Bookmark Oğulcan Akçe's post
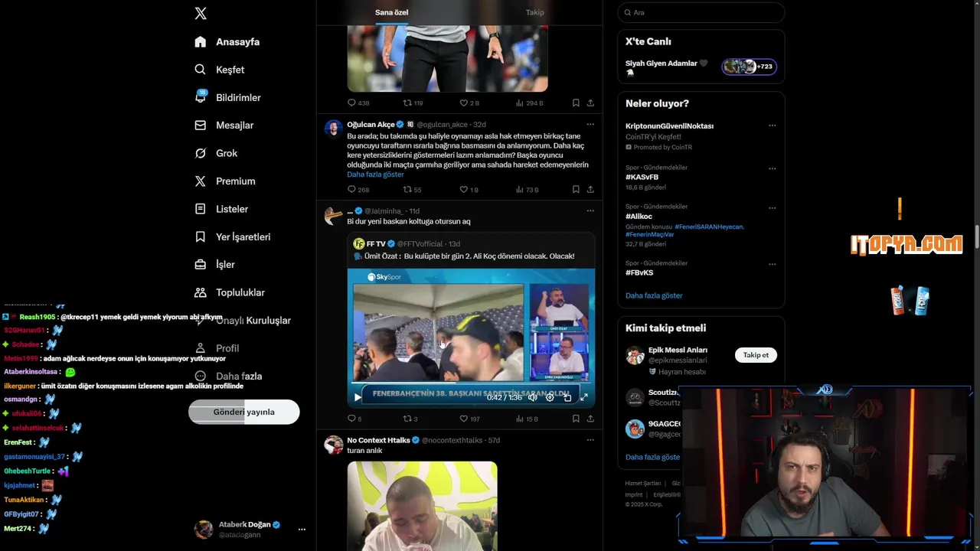 (576, 189)
